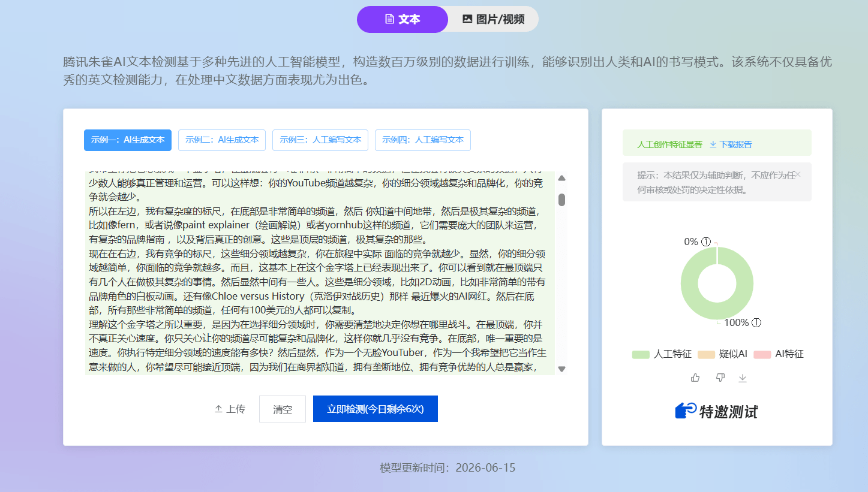
Task: Click the 特邀测试 pointing hand logo
Action: tap(686, 411)
